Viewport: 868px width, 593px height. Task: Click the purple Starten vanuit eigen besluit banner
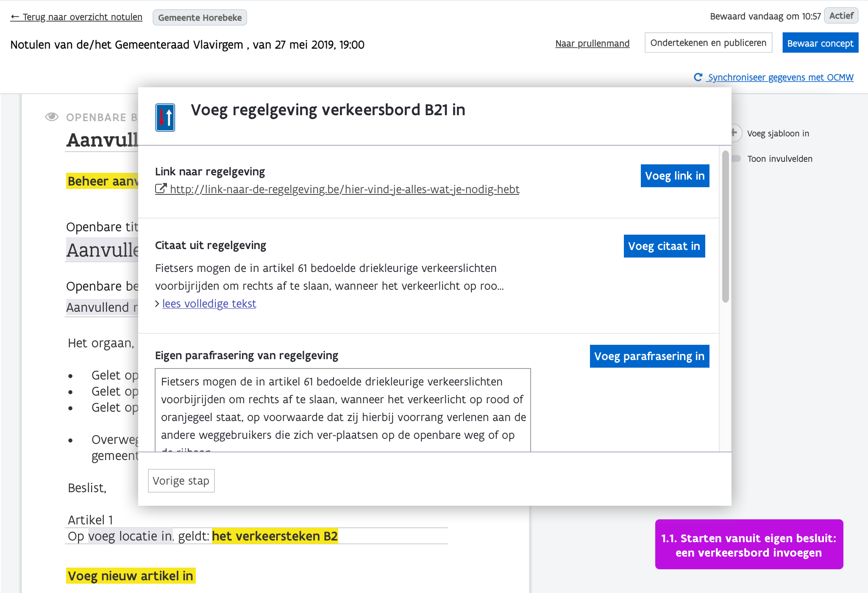(749, 545)
